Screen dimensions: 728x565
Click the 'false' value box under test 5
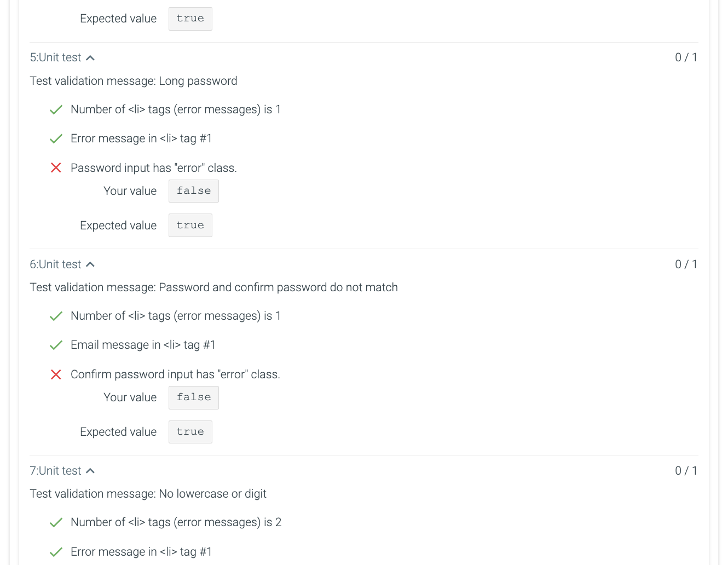click(193, 191)
